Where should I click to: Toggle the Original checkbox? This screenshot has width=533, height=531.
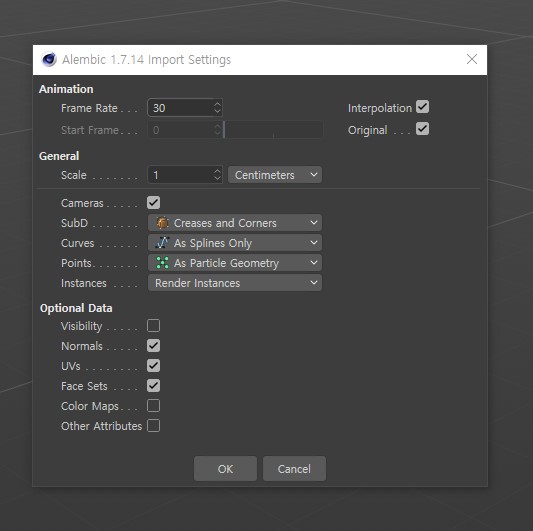pyautogui.click(x=422, y=129)
